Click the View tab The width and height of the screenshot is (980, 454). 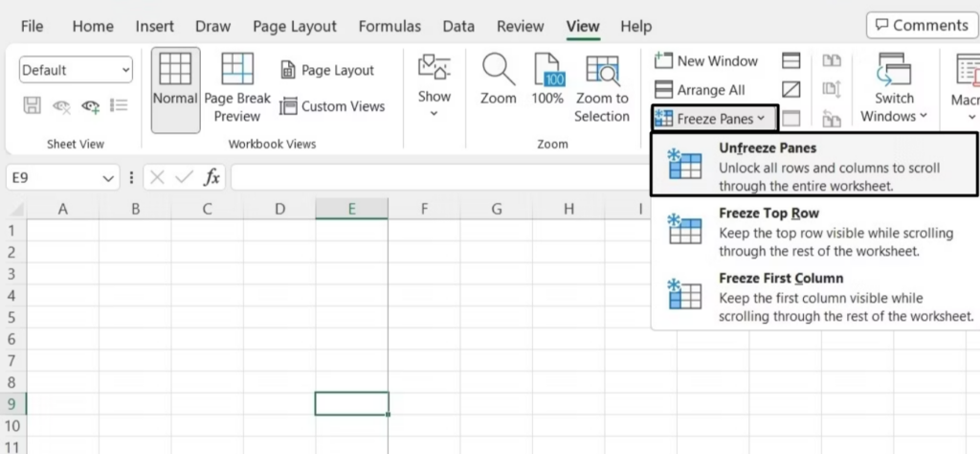tap(583, 26)
